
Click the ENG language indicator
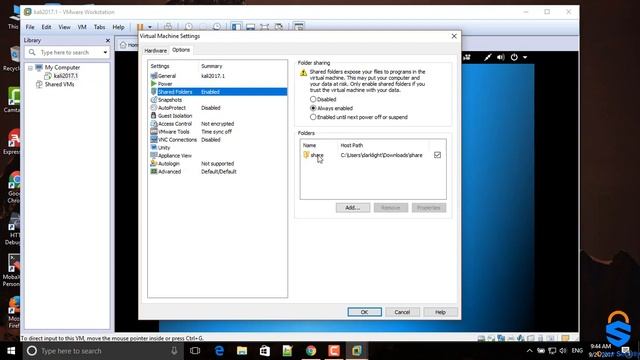[577, 351]
